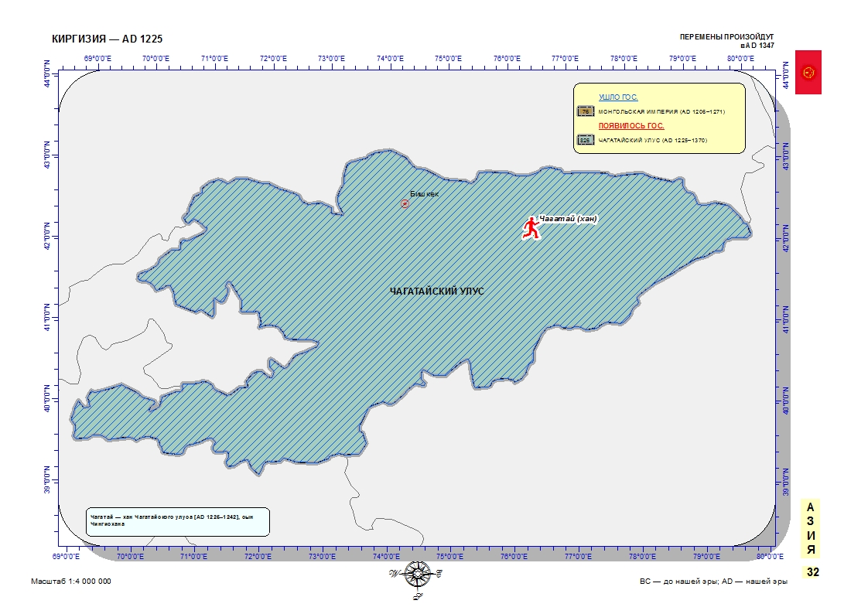Click legend entry ЧАГАТАЙСКИЙ УЛУС (AD 1225–1370)

[x=653, y=141]
